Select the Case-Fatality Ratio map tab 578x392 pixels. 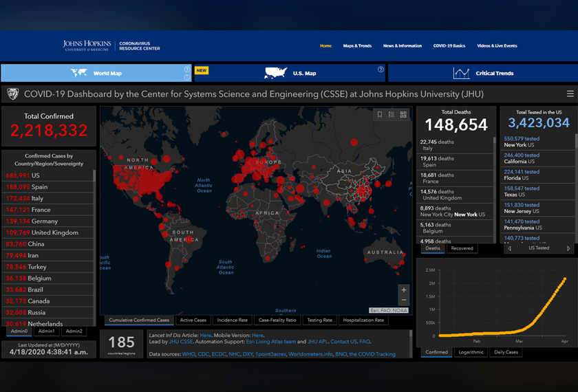coord(277,320)
